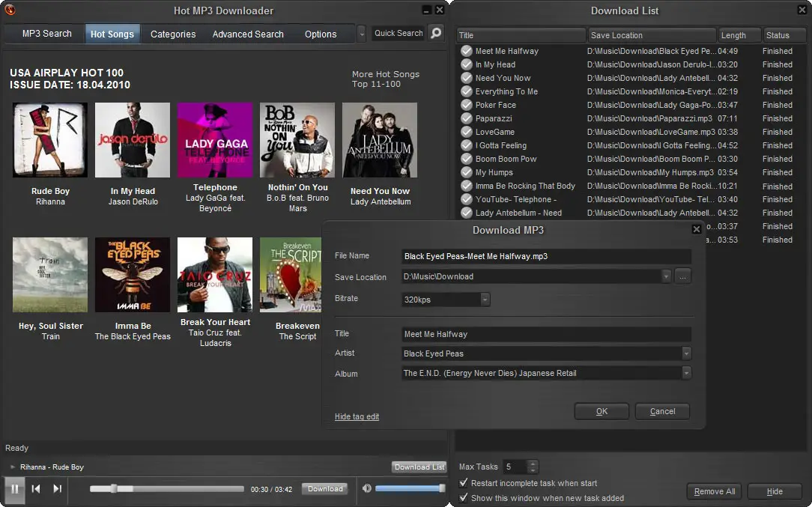Open the Download List window button

tap(419, 467)
